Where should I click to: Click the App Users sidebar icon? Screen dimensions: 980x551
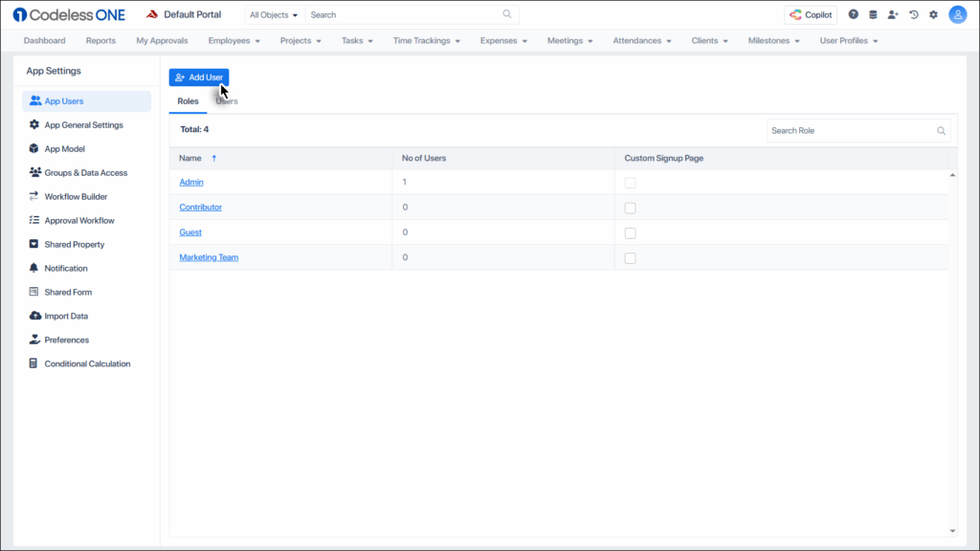pos(35,100)
